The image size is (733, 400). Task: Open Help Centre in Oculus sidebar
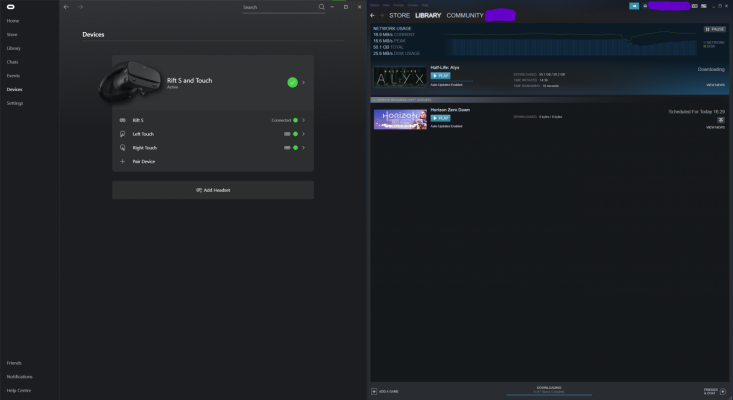(x=19, y=391)
